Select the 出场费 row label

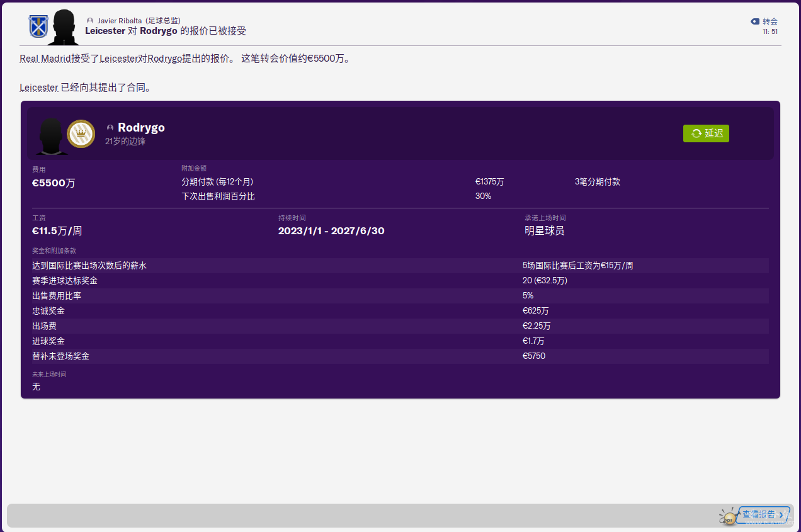(44, 326)
